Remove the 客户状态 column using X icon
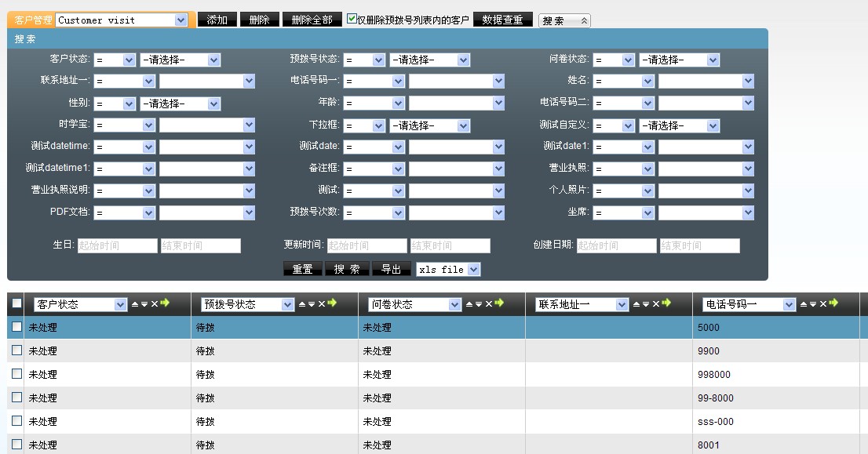The width and height of the screenshot is (868, 454). point(155,304)
